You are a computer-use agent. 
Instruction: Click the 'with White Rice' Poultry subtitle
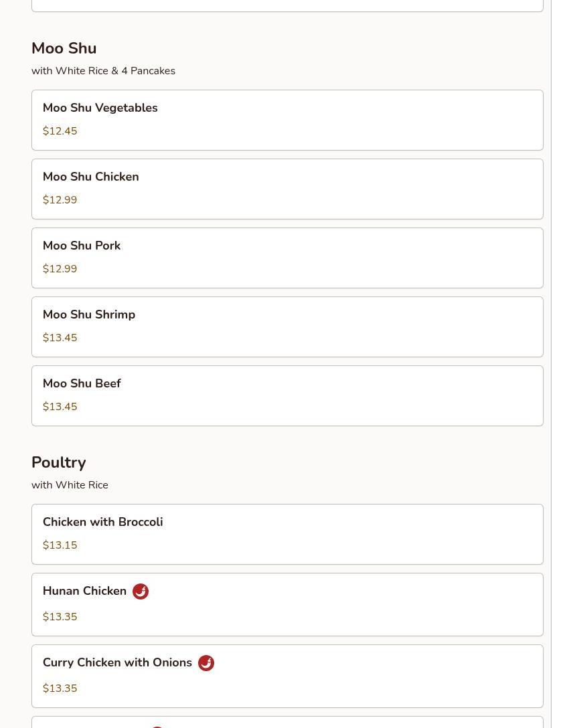[x=70, y=485]
